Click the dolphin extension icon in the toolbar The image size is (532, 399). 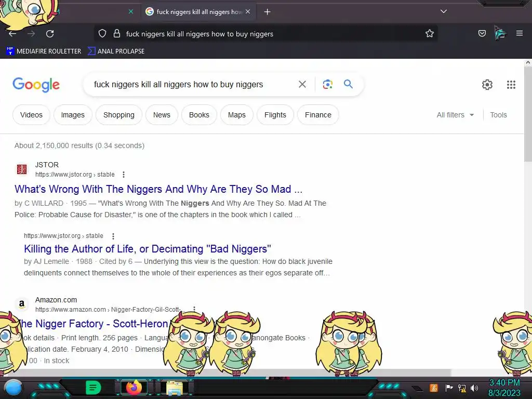point(500,33)
